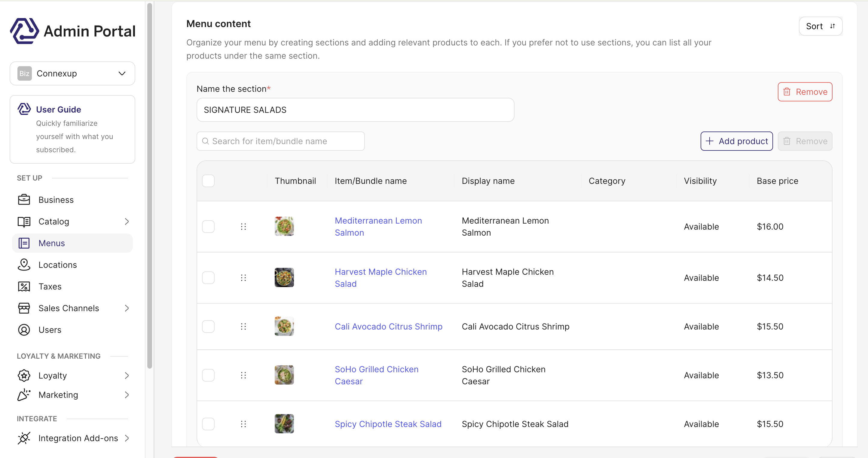Click the Taxes percent icon
868x458 pixels.
24,286
